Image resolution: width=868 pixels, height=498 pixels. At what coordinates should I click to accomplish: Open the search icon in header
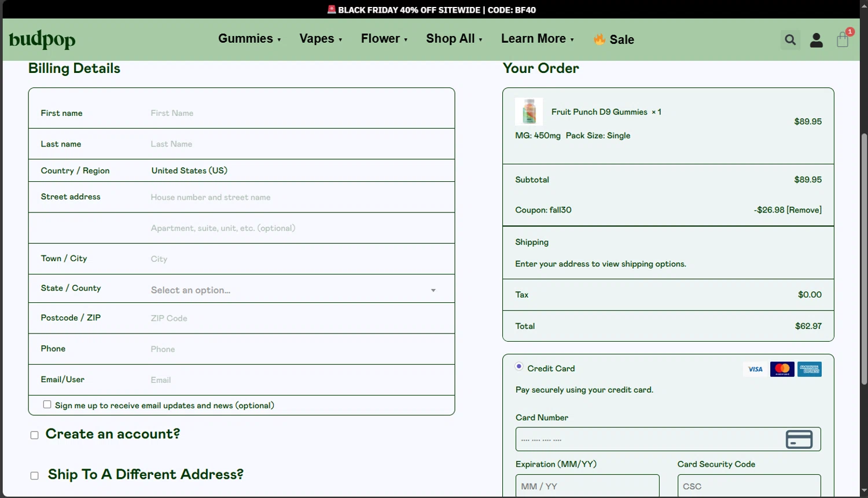(790, 40)
